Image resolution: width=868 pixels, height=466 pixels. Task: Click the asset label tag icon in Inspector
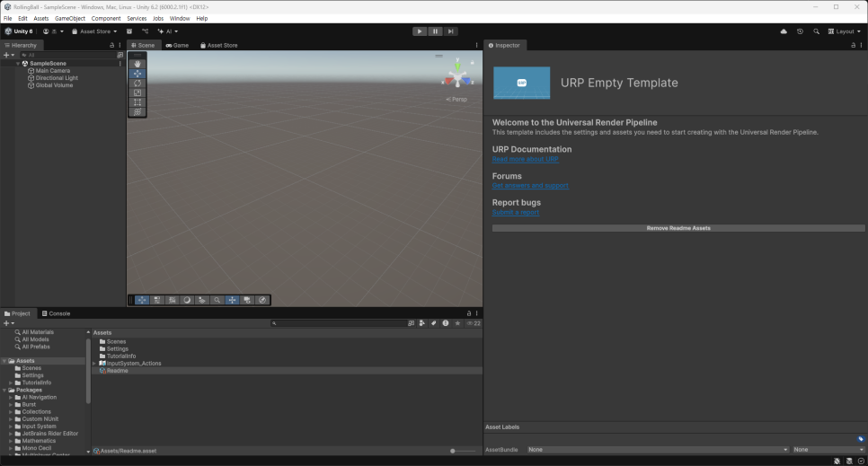(861, 439)
